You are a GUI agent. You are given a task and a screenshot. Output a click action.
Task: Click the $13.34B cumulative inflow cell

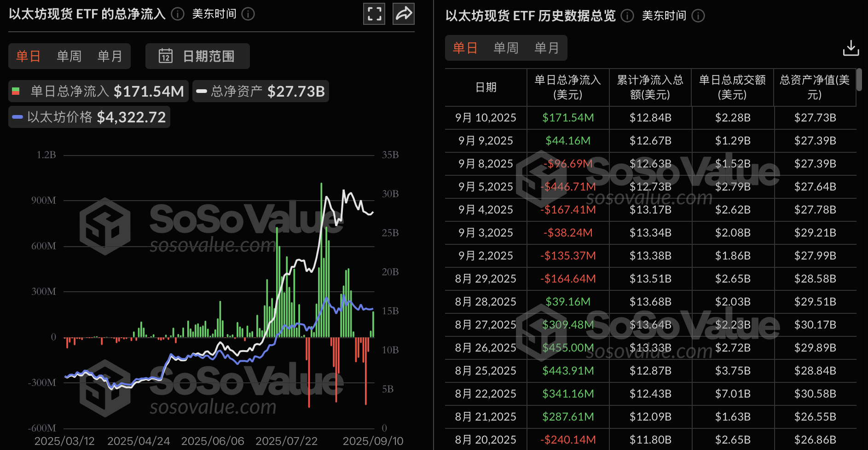click(650, 233)
